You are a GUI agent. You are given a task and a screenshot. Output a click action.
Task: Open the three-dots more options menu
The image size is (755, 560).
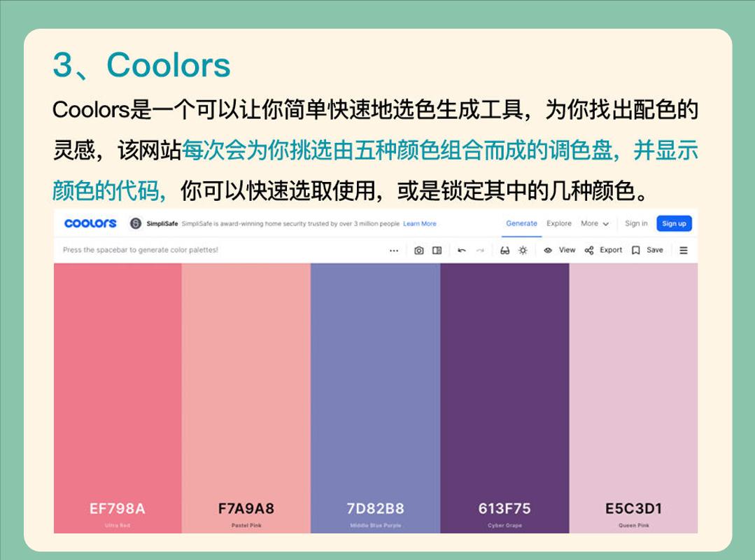click(x=394, y=251)
